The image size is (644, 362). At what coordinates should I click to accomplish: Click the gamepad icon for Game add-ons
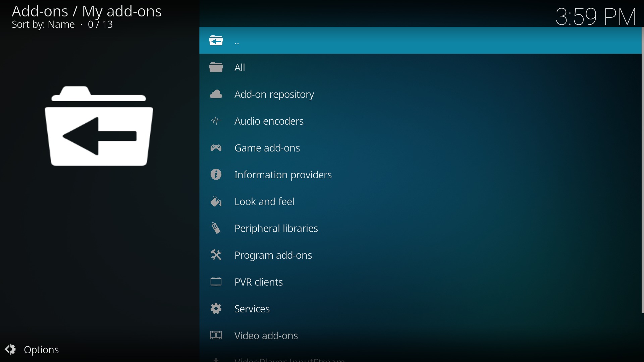click(216, 148)
